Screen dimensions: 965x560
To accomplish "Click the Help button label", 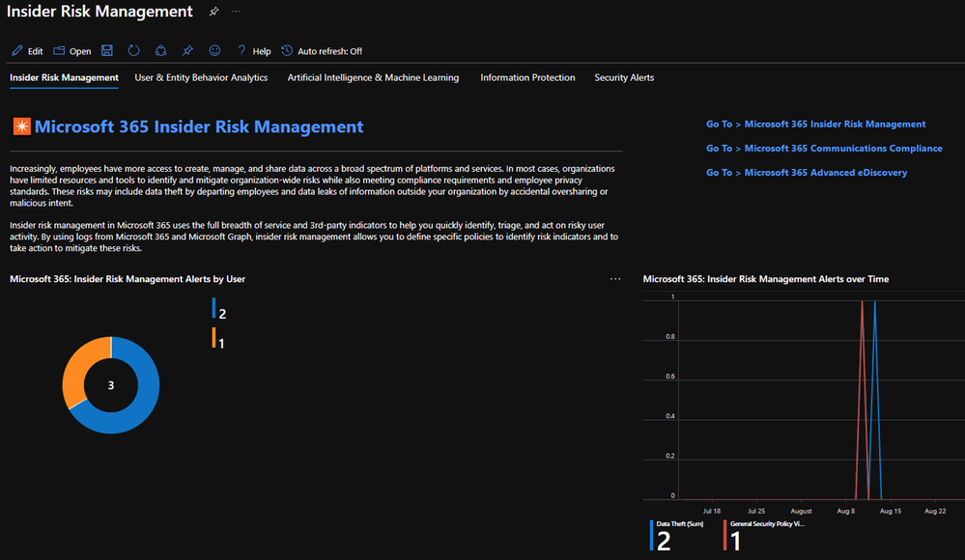I will coord(262,51).
